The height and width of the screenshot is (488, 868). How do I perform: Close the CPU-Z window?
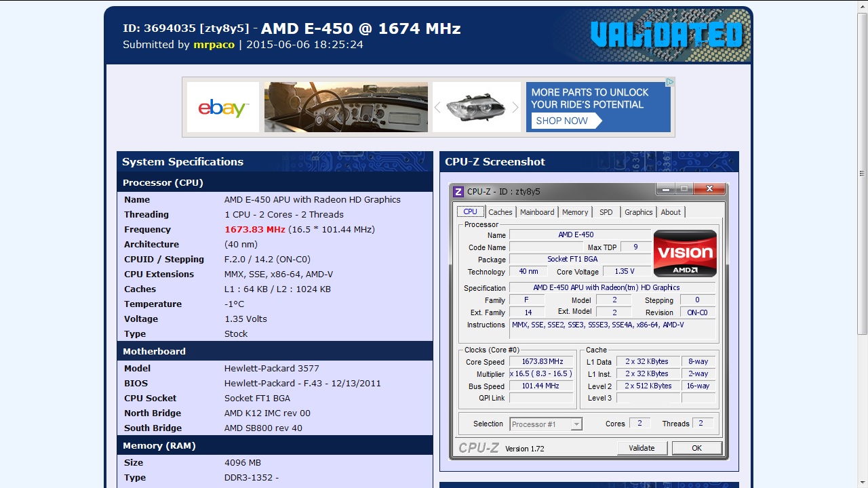tap(709, 189)
